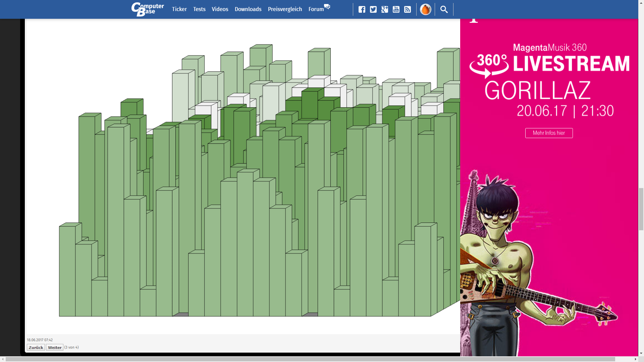Click 'Mehr Infos hier' ad button
Screen dimensions: 644x362
coord(549,133)
